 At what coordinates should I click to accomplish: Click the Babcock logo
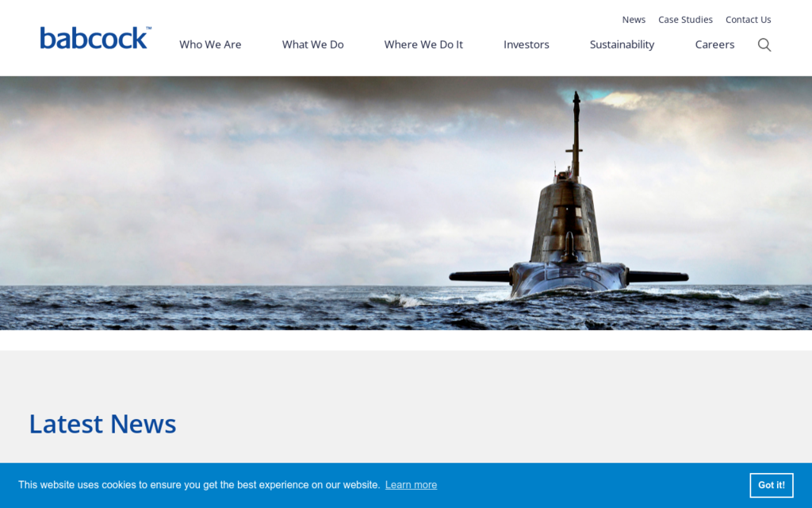click(94, 39)
